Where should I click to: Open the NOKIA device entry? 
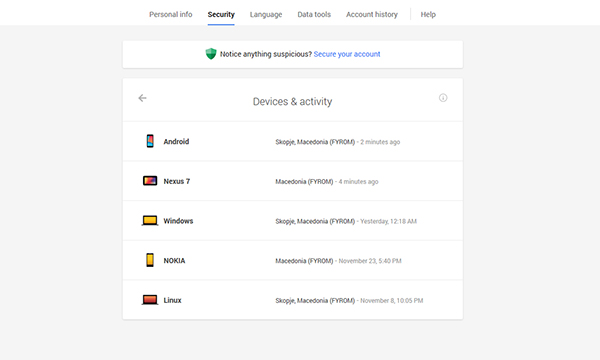click(293, 261)
